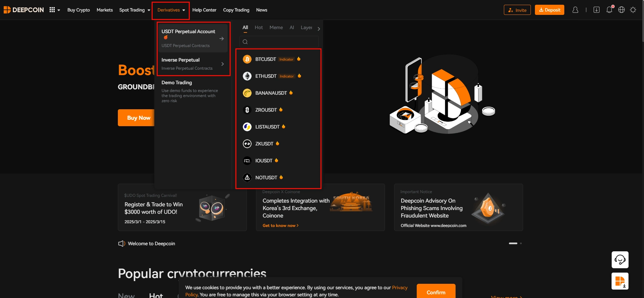Click the Welcome to Deepcoin announcement
The width and height of the screenshot is (644, 298).
coord(151,244)
